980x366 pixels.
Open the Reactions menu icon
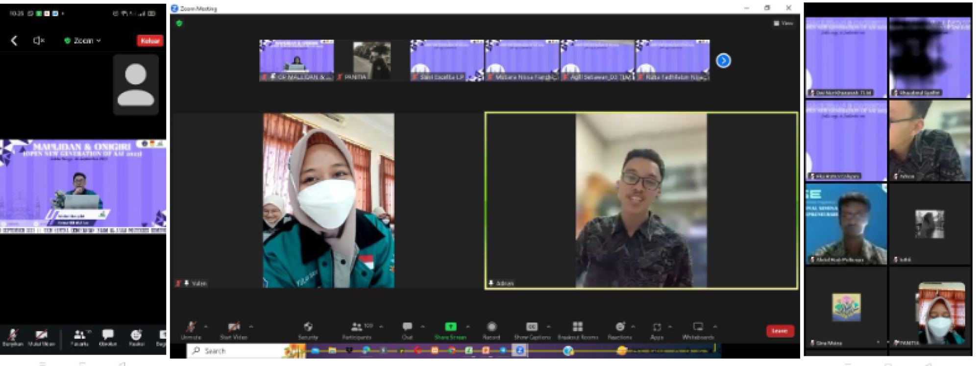(x=620, y=327)
